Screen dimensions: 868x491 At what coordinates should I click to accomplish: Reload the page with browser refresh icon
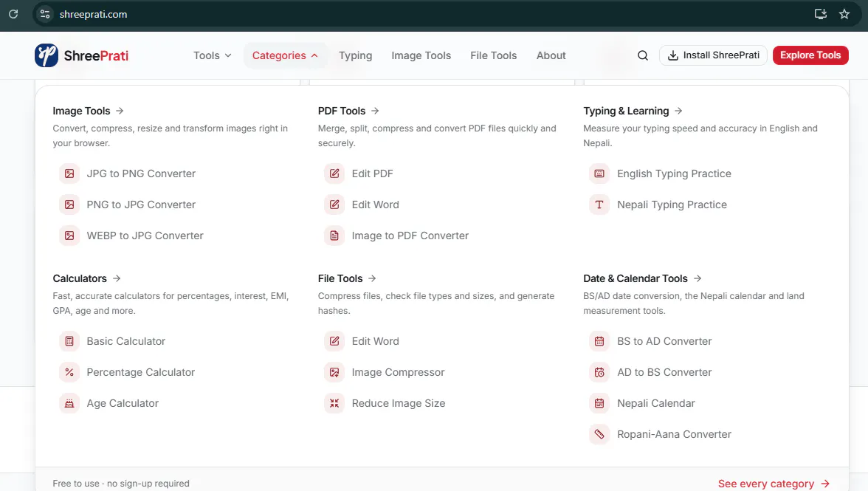tap(13, 14)
